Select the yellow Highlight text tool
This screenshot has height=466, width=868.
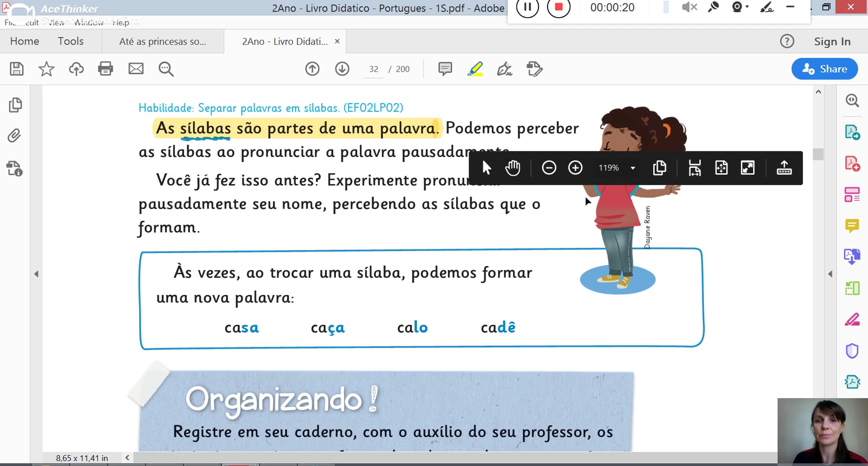coord(475,69)
